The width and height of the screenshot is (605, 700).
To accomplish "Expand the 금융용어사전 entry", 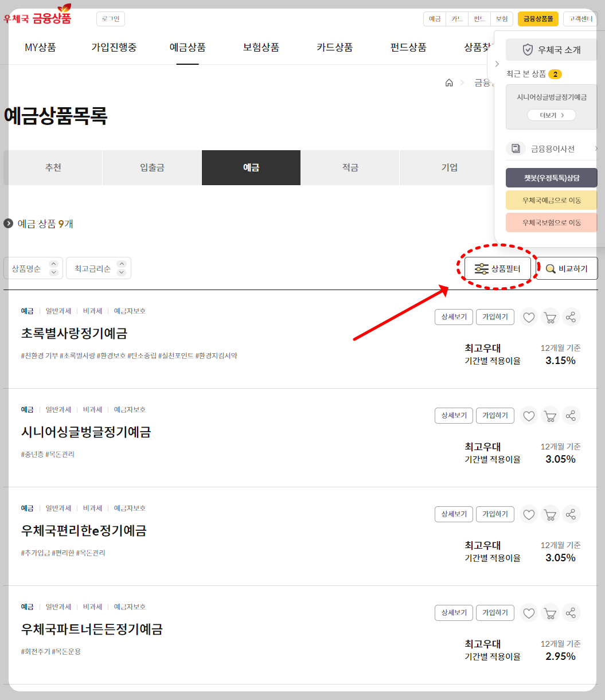I will pos(552,148).
